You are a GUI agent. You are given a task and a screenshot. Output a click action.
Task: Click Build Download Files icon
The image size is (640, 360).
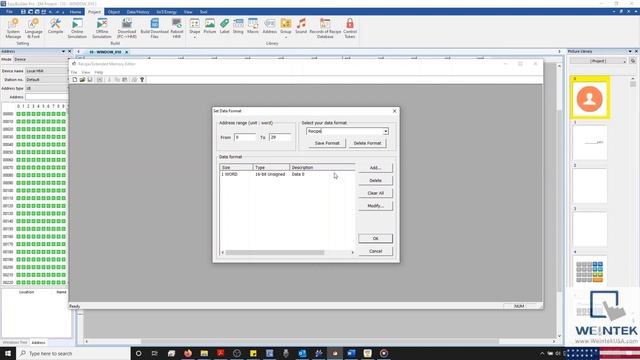click(154, 28)
